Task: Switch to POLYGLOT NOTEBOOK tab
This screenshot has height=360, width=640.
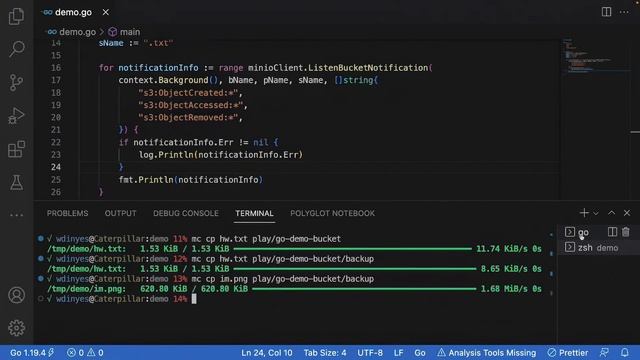Action: 332,213
